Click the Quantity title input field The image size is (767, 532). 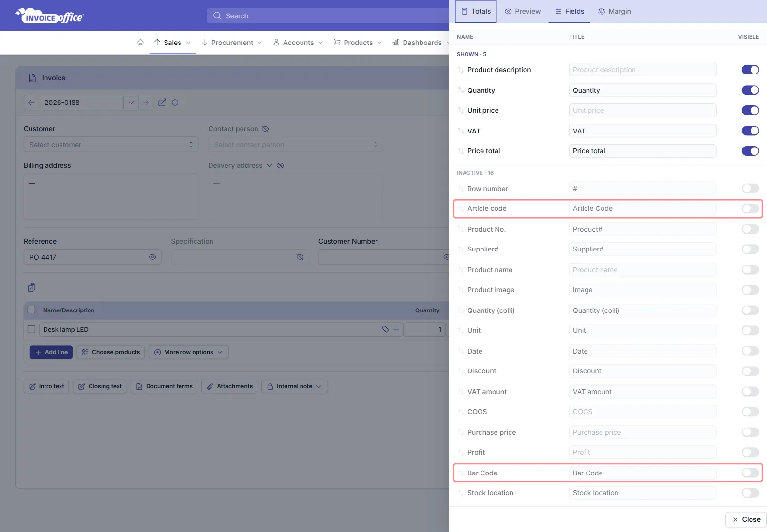coord(643,90)
